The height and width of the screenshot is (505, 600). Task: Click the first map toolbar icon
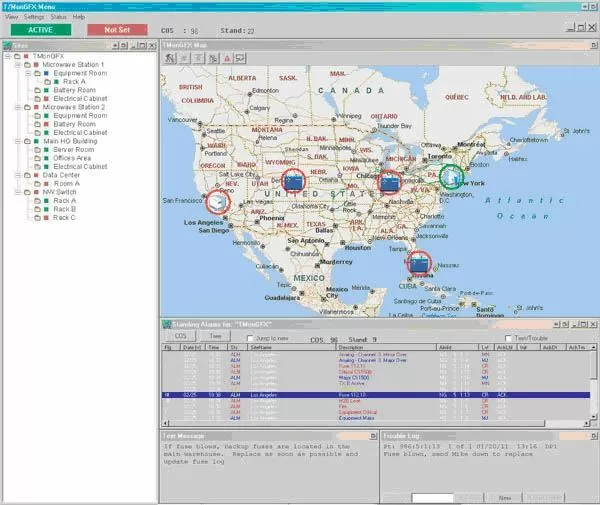[x=171, y=60]
